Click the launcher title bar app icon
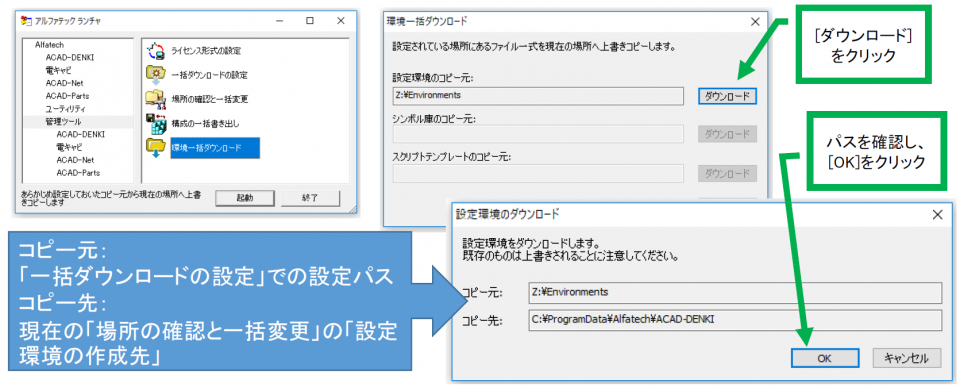Screen dimensions: 960x387 26,20
